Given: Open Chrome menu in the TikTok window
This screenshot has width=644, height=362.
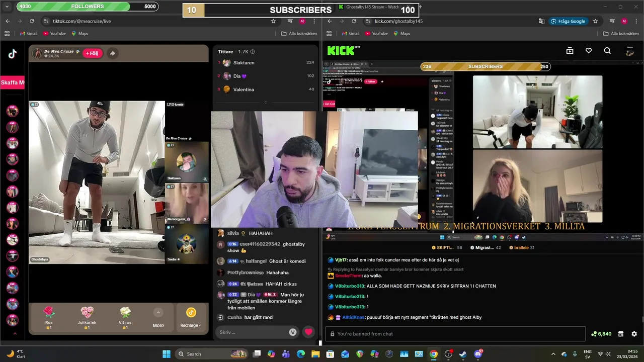Looking at the screenshot, I should pos(314,21).
